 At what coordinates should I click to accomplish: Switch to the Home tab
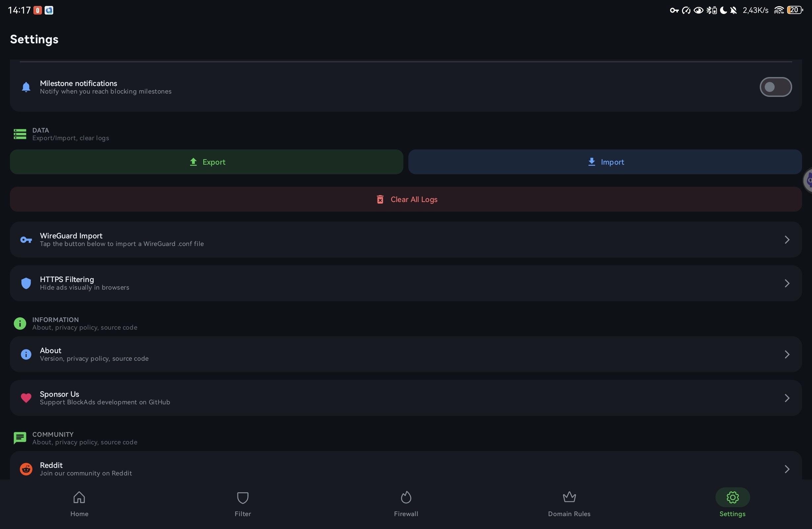79,504
